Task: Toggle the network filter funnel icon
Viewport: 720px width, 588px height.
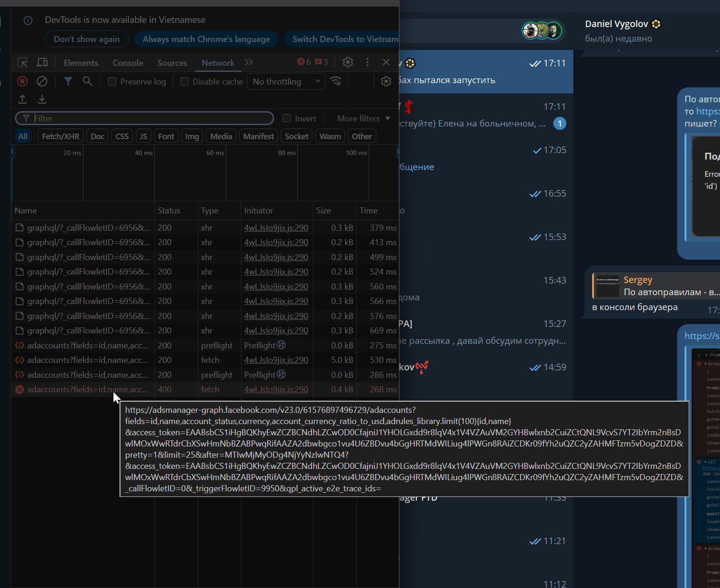Action: pyautogui.click(x=68, y=81)
